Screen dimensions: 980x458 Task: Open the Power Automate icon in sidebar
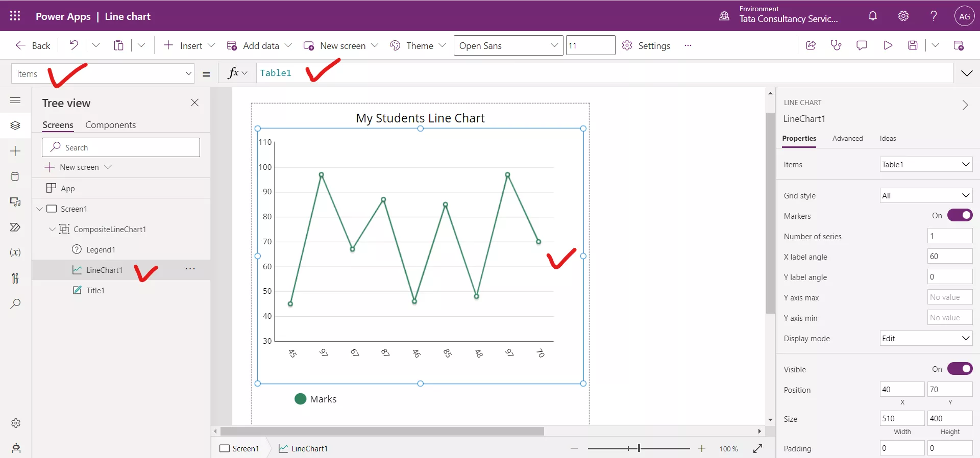coord(15,227)
